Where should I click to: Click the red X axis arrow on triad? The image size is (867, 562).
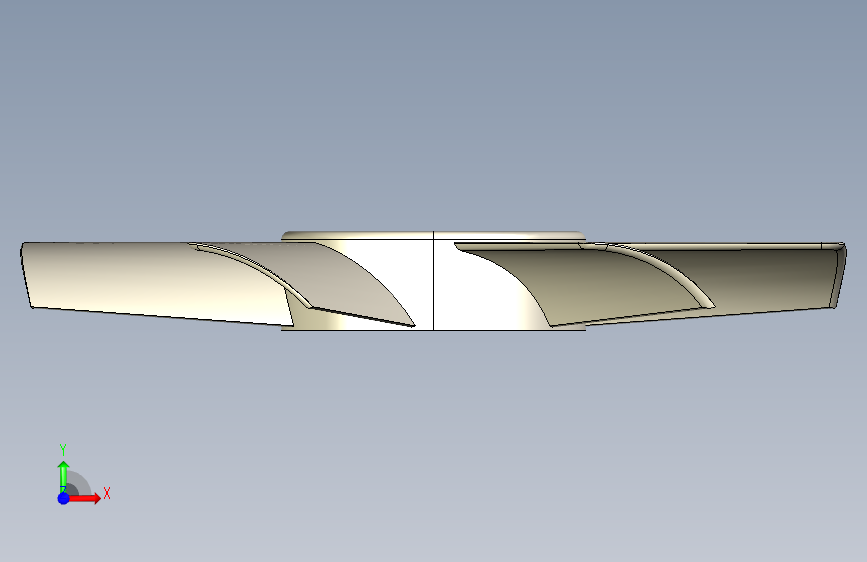click(84, 498)
